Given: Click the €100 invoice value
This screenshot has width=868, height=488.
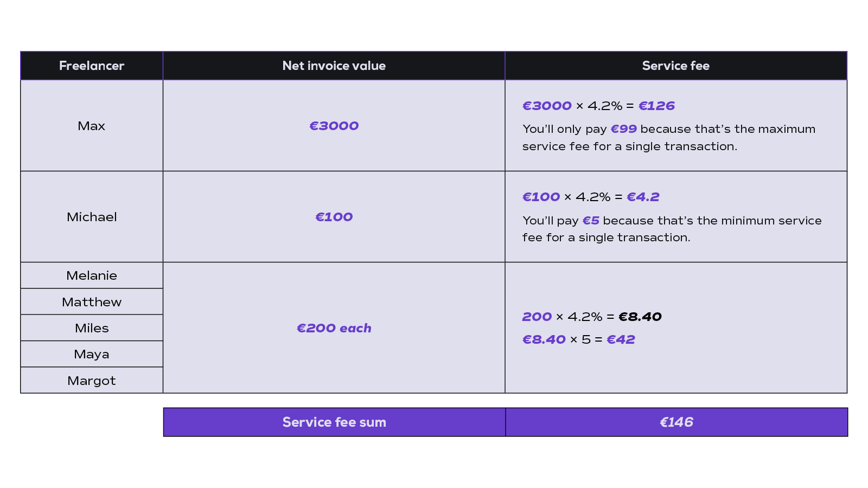Looking at the screenshot, I should coord(334,217).
